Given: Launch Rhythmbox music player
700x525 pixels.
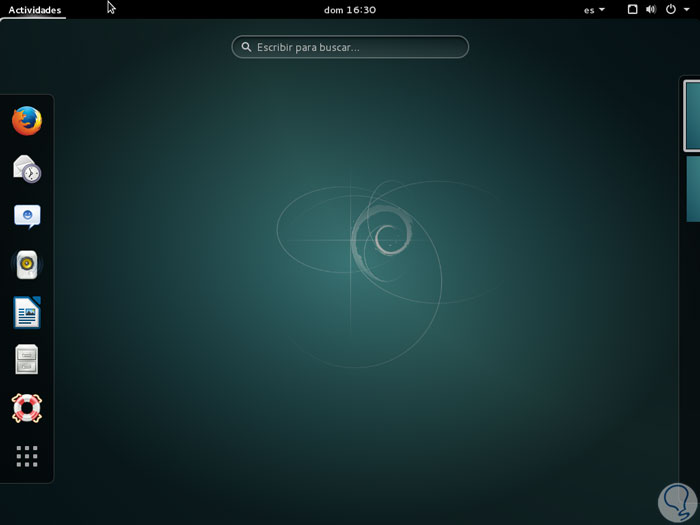Looking at the screenshot, I should [x=27, y=264].
